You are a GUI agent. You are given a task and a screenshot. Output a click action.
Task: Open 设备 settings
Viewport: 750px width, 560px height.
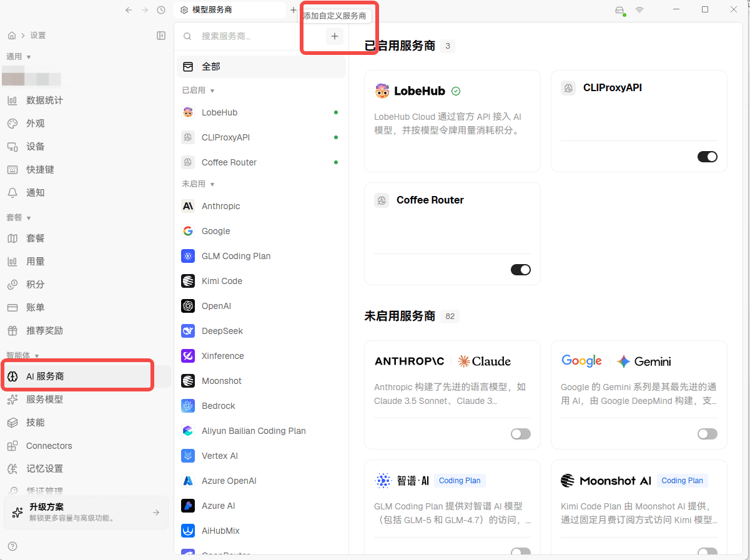click(86, 147)
